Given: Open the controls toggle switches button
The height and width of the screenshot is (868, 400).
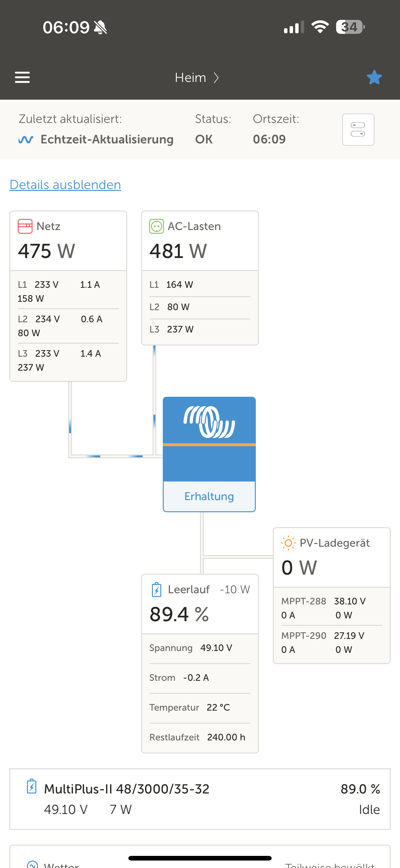Looking at the screenshot, I should coord(358,129).
